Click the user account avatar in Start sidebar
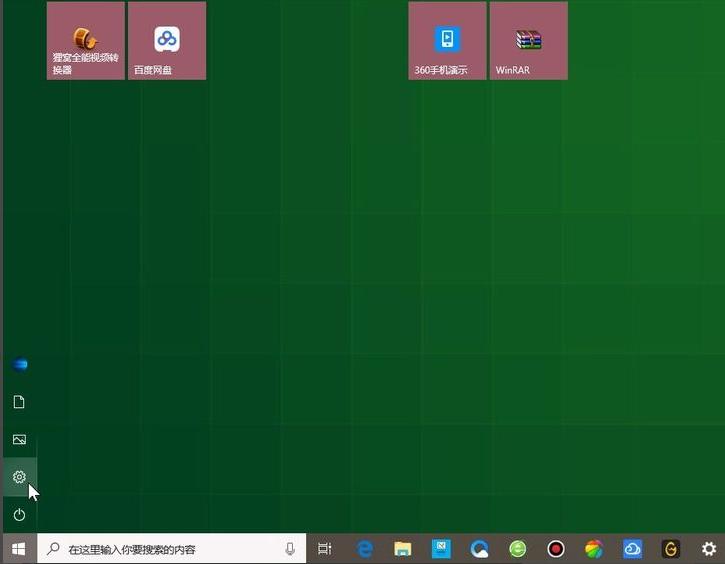725x564 pixels. pos(19,365)
